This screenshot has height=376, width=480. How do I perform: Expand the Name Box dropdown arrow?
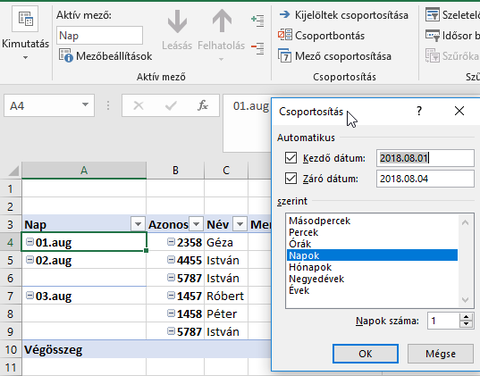pos(85,105)
